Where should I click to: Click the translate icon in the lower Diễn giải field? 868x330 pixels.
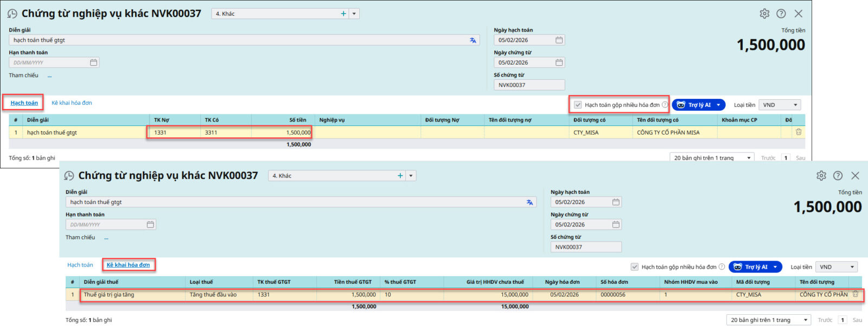529,202
